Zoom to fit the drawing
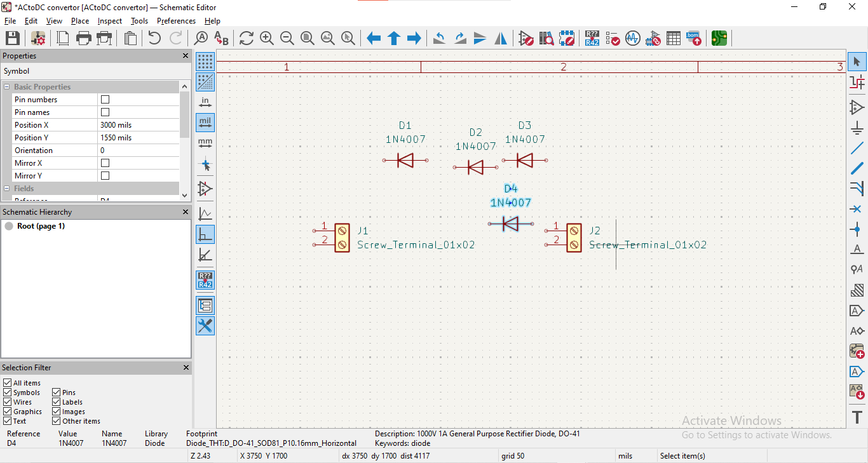The width and height of the screenshot is (868, 463). pos(308,38)
